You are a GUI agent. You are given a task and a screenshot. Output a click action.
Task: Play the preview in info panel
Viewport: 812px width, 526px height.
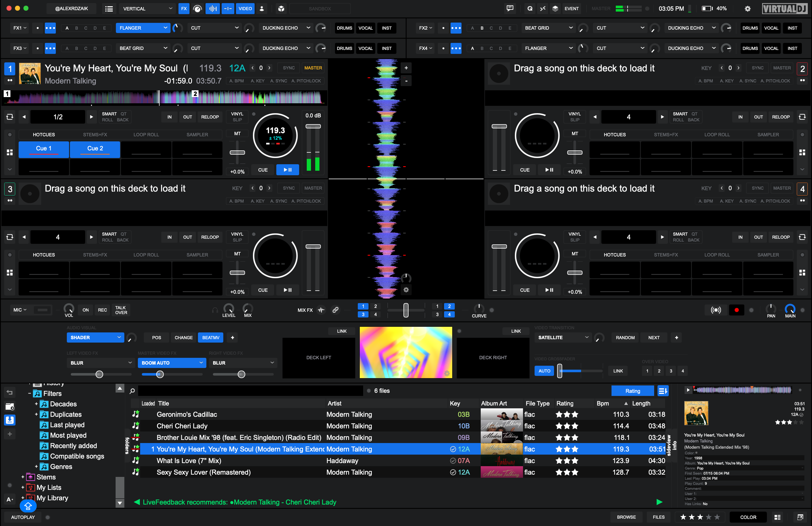688,390
